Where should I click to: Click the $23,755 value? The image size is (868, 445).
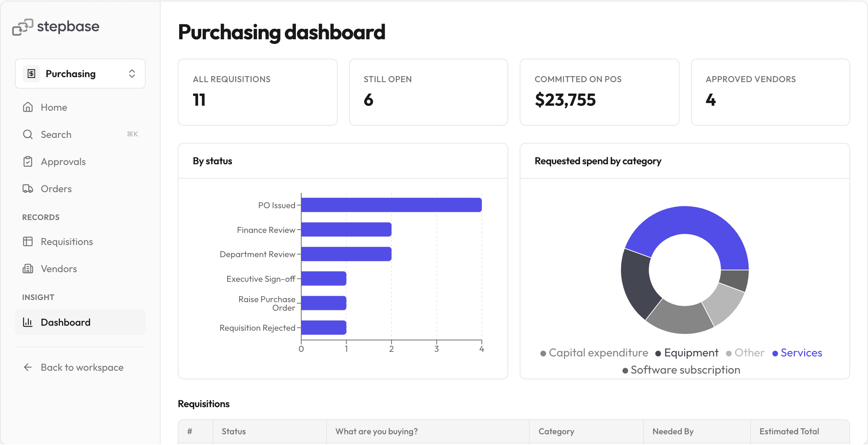tap(565, 100)
